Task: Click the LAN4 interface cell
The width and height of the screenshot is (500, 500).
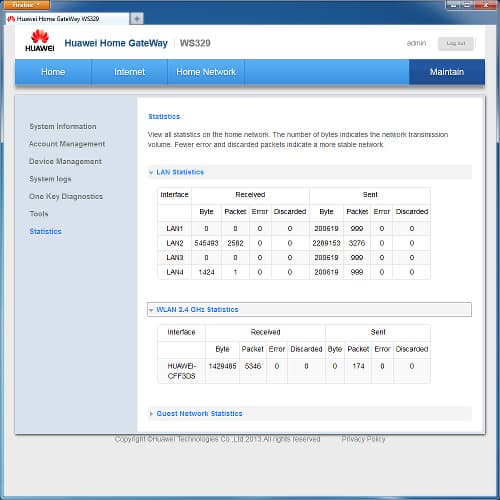Action: coord(175,272)
